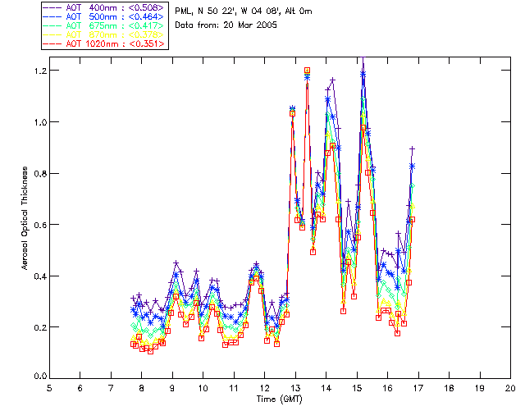Image resolution: width=525 pixels, height=420 pixels.
Task: Click the Time (GMT) axis label
Action: tap(280, 399)
